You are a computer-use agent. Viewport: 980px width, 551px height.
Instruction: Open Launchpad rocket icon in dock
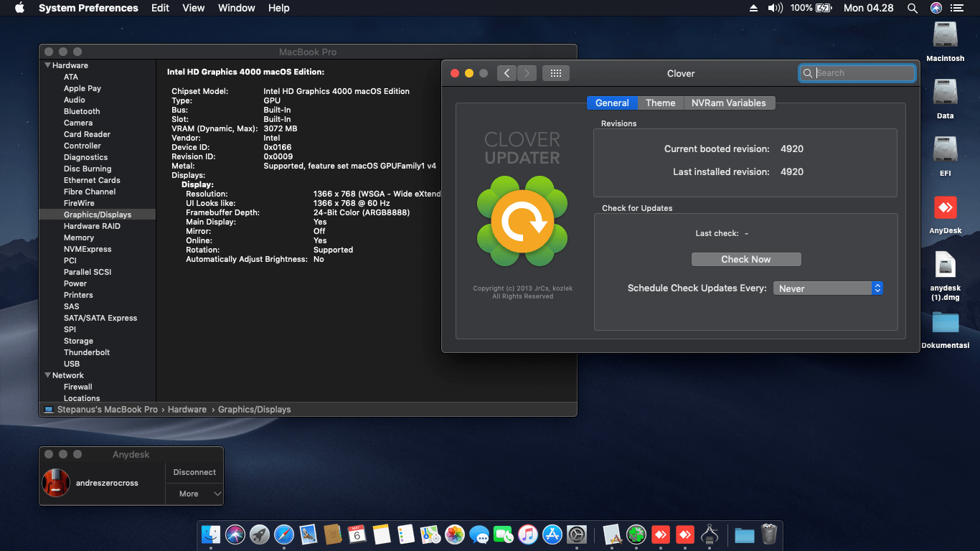(x=260, y=534)
